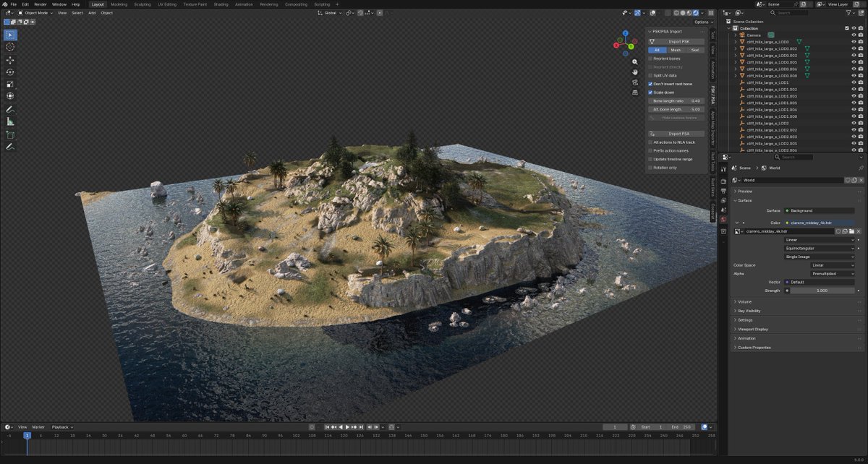This screenshot has width=868, height=464.
Task: Enable Prefix action names checkbox
Action: tap(650, 150)
